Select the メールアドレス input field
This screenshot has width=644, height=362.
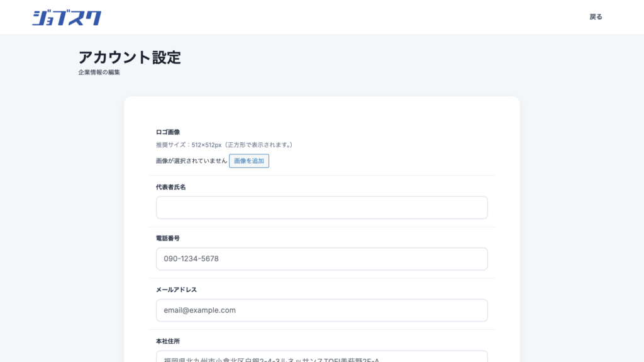321,310
